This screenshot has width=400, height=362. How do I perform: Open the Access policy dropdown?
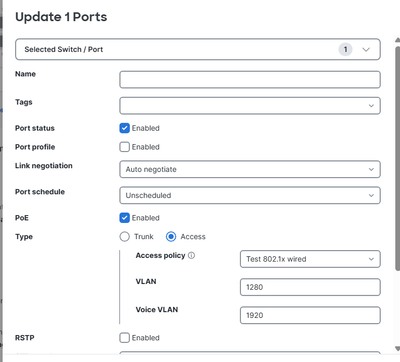pos(310,259)
